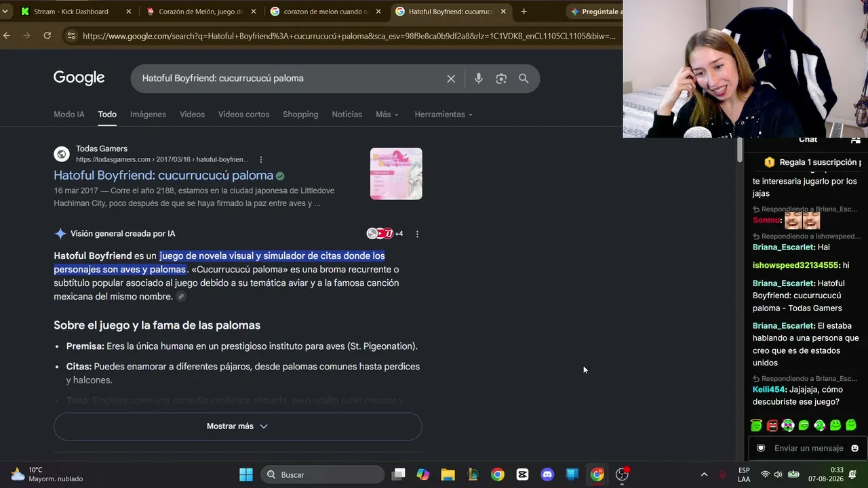Open the weather widget on the taskbar
The width and height of the screenshot is (868, 488).
(x=47, y=474)
